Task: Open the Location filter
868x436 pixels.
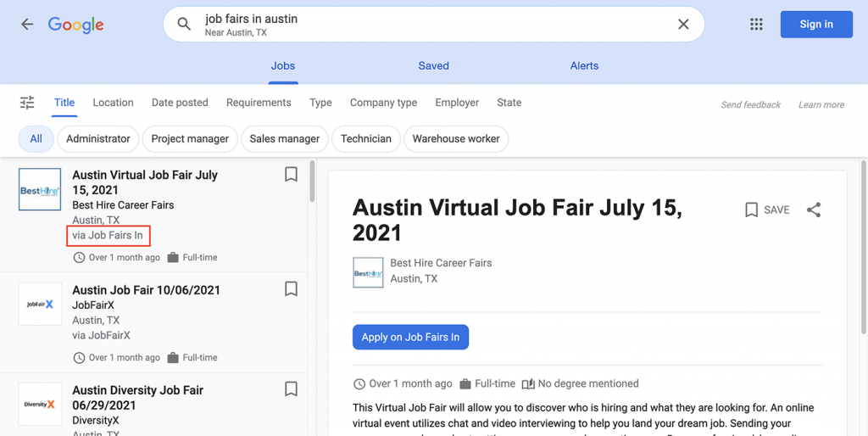Action: pyautogui.click(x=113, y=103)
